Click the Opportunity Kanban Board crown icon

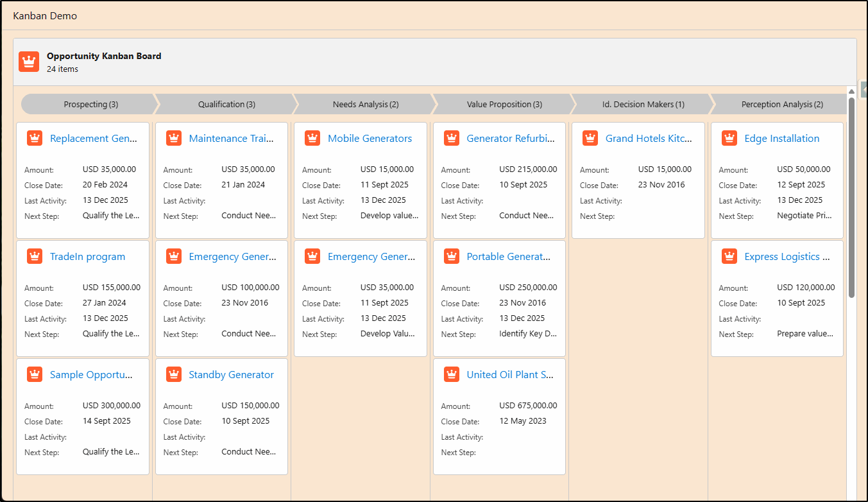(x=29, y=62)
